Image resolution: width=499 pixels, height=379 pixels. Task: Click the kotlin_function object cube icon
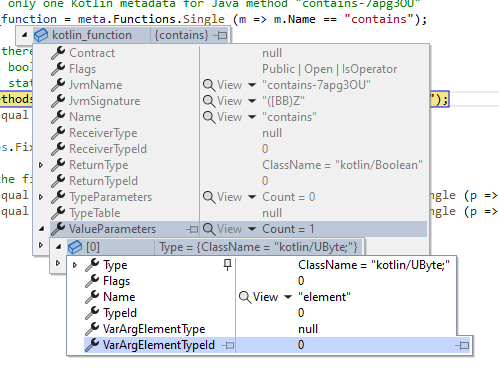[41, 35]
